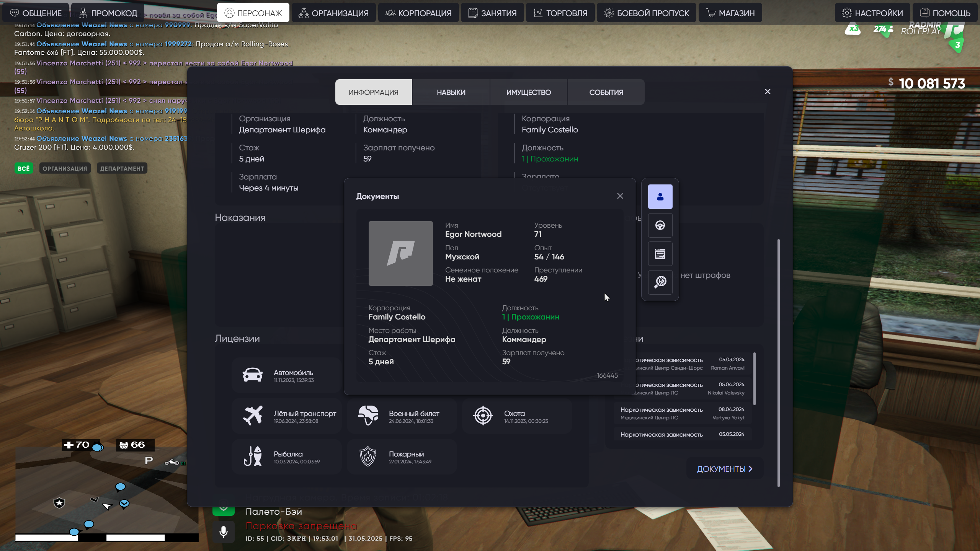
Task: Click the Опыт value 54 / 146
Action: click(549, 257)
